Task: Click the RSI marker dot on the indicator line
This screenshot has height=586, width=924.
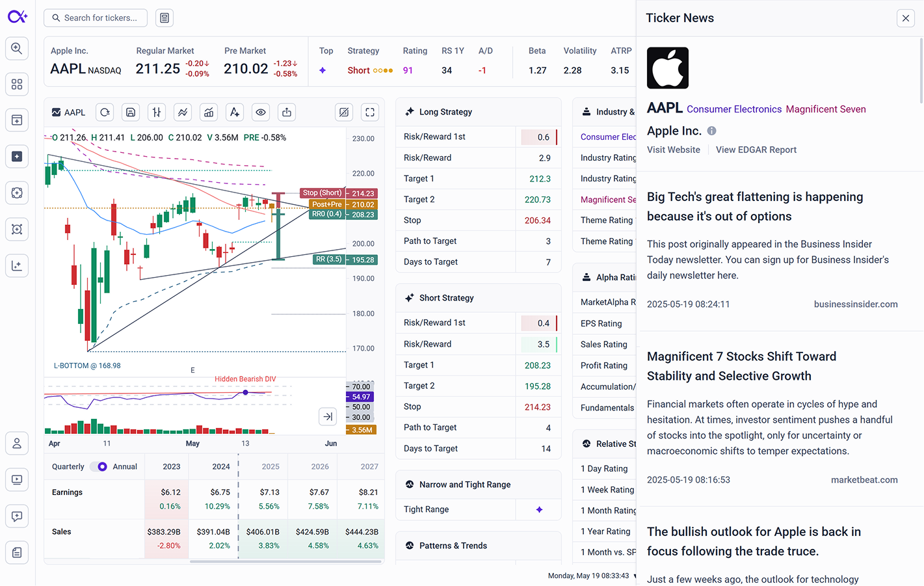Action: point(246,392)
